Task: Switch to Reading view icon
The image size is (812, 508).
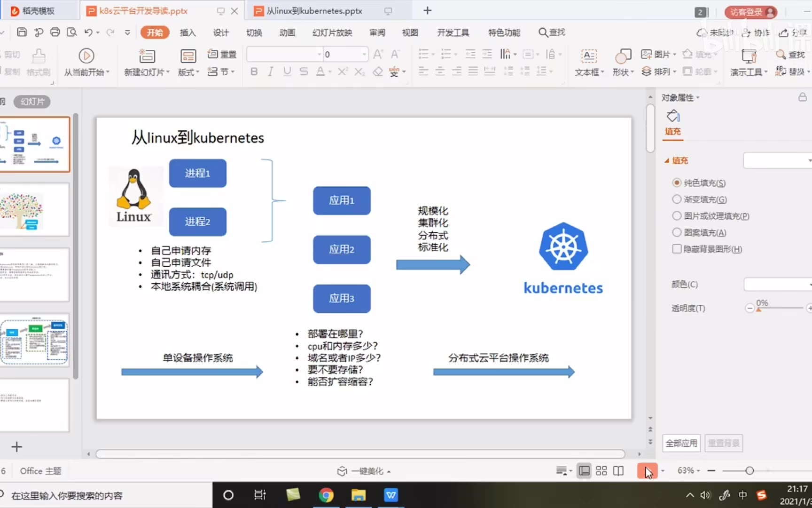Action: point(618,471)
